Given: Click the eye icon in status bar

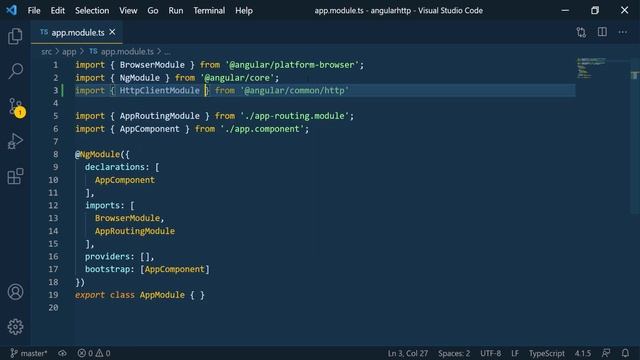Looking at the screenshot, I should tap(62, 353).
